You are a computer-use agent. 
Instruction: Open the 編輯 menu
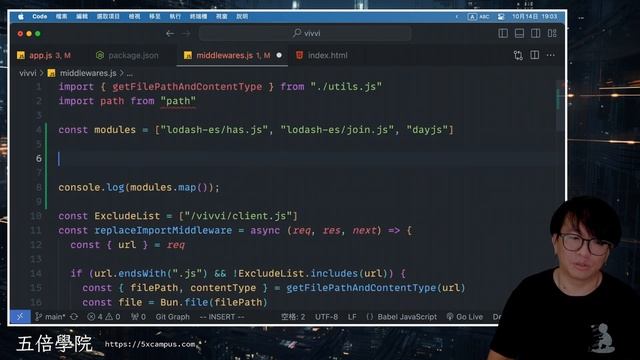tap(82, 16)
